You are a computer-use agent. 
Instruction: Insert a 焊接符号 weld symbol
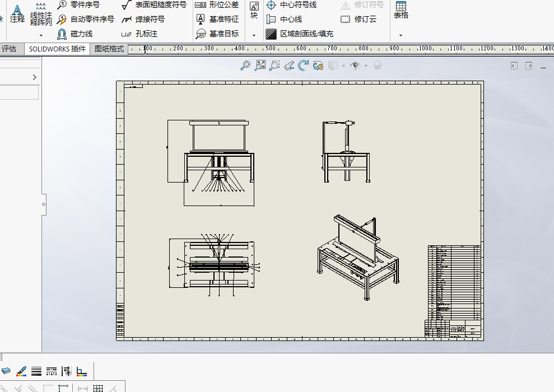(x=143, y=19)
